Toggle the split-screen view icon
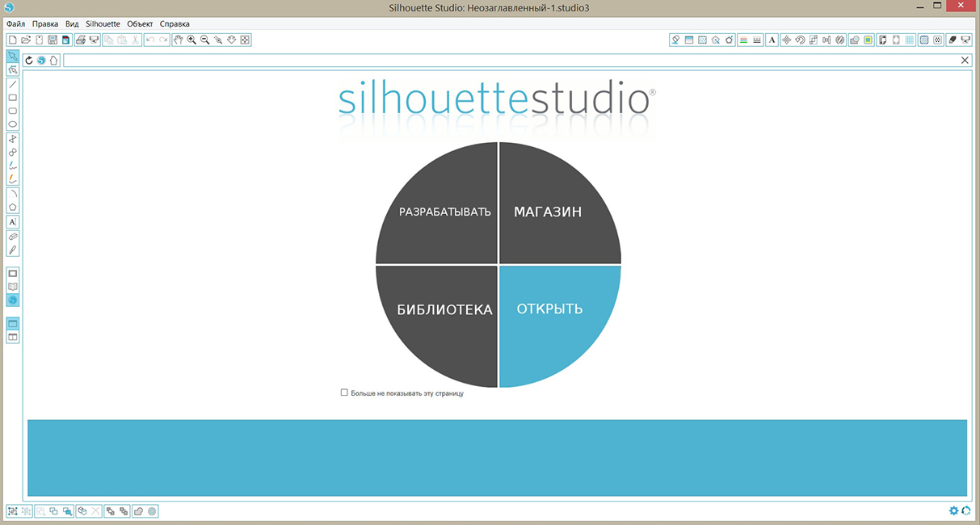 [x=13, y=337]
